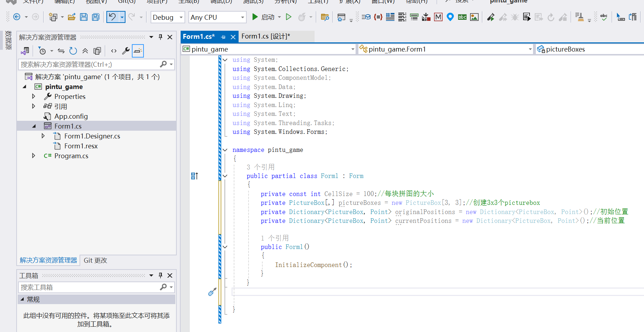
Task: Click the screwdriver quick actions icon
Action: pyautogui.click(x=212, y=292)
